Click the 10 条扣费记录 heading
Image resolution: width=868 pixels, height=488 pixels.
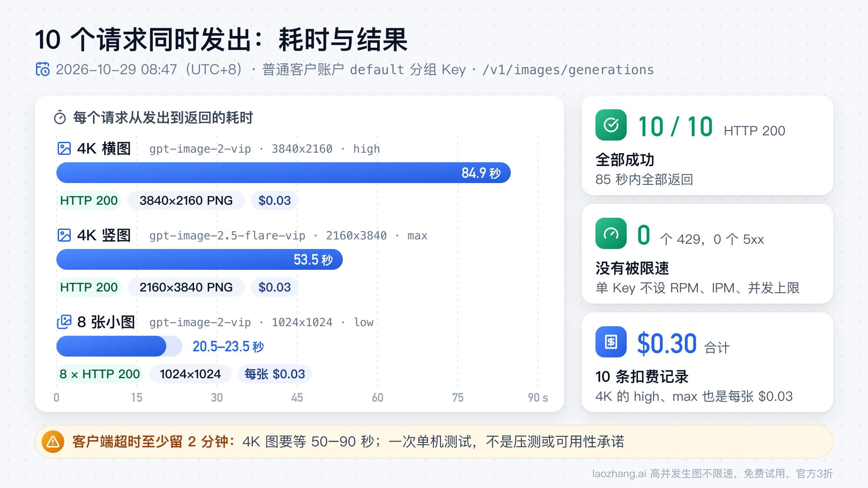[642, 377]
